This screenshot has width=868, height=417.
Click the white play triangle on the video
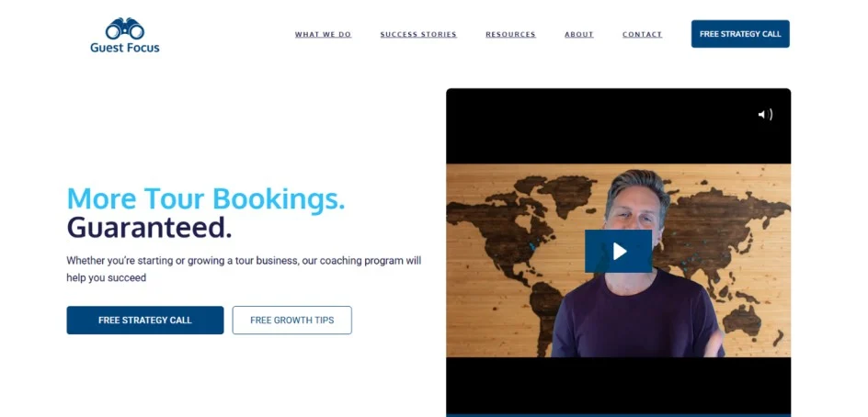click(x=620, y=252)
